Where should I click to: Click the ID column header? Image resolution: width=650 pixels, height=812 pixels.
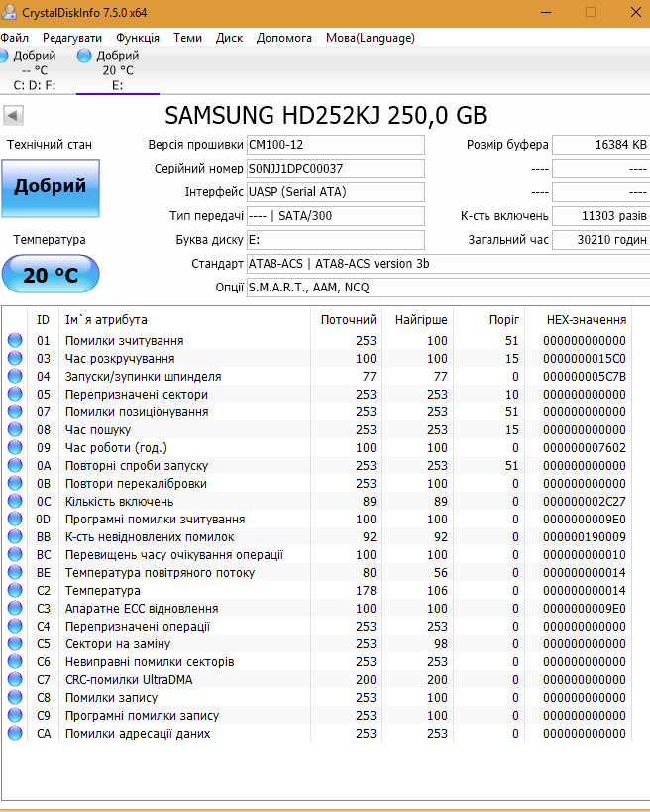[43, 320]
